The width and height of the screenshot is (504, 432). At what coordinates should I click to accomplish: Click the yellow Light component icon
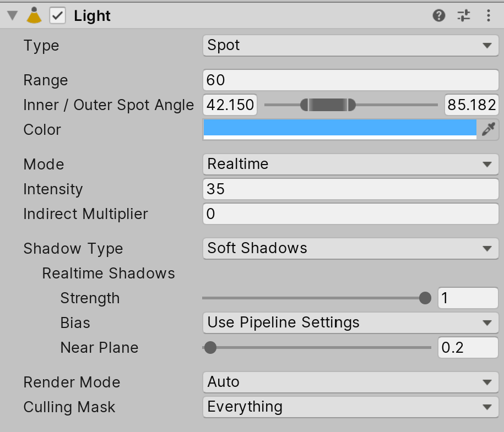pos(34,16)
